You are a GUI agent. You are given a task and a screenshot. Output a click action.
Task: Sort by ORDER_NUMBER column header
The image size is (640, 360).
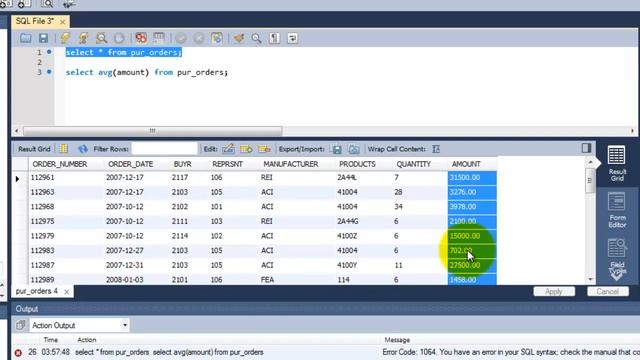60,164
